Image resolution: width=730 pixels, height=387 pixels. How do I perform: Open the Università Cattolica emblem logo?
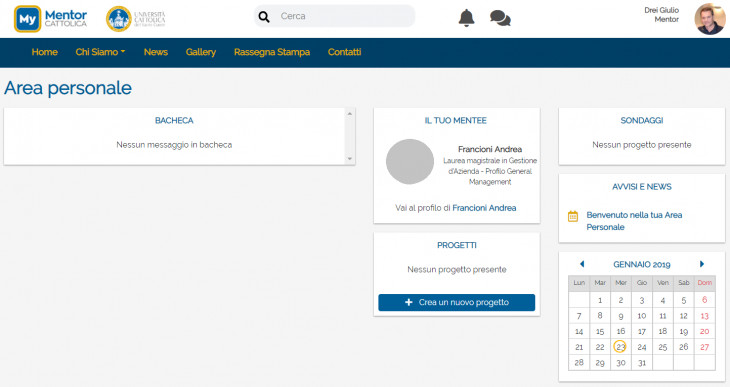tap(135, 19)
